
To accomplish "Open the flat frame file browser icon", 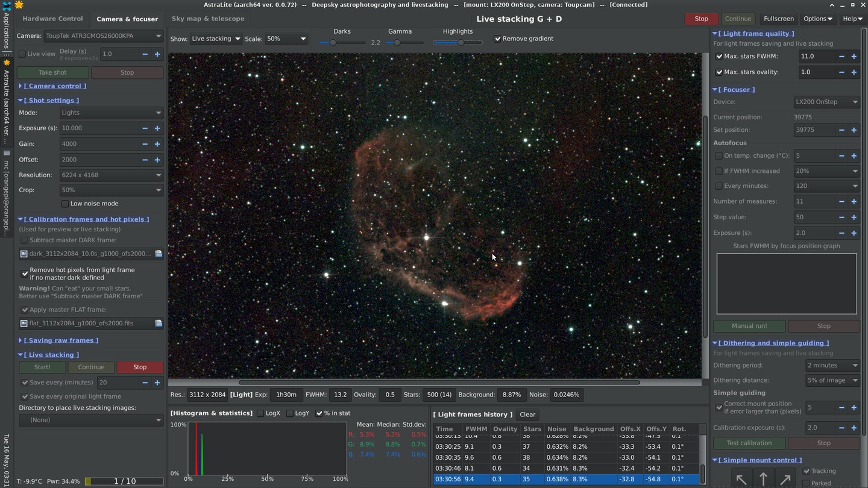I will pos(159,324).
